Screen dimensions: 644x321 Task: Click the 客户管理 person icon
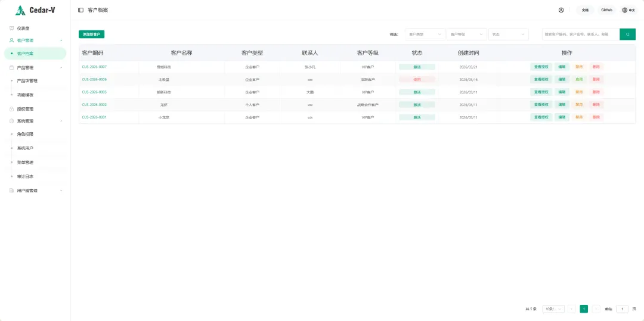point(11,40)
